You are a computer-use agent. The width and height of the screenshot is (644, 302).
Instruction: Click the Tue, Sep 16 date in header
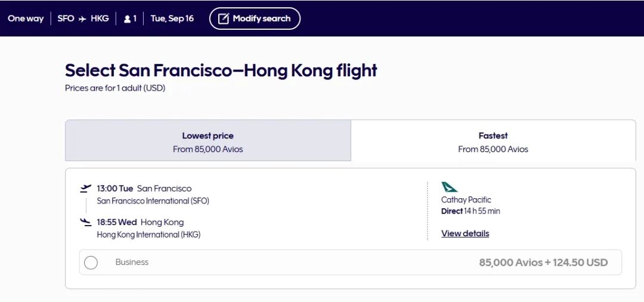pos(172,19)
